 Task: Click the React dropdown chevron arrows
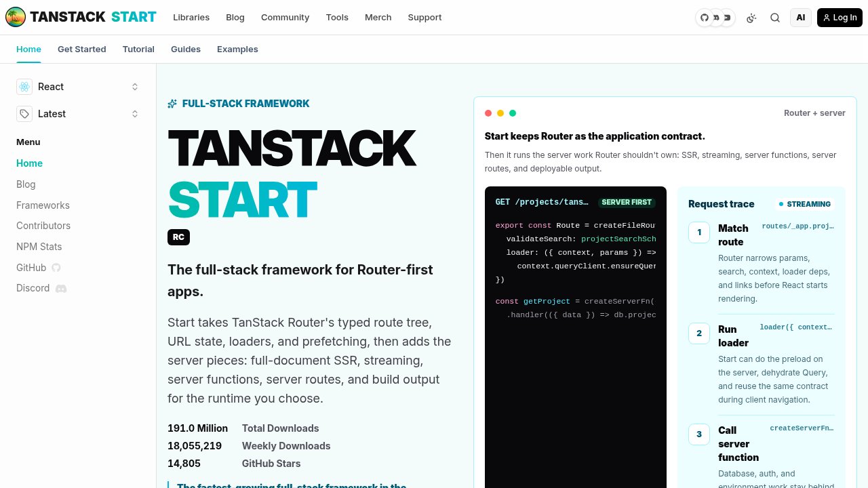[135, 87]
